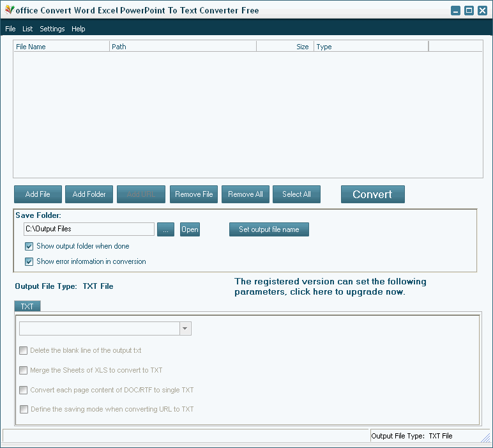Click the Remove File button
Viewport: 493px width, 448px height.
point(193,194)
